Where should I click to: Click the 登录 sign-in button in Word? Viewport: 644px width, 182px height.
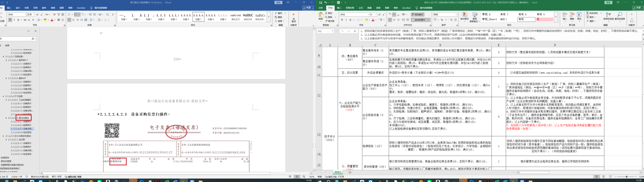click(x=278, y=3)
